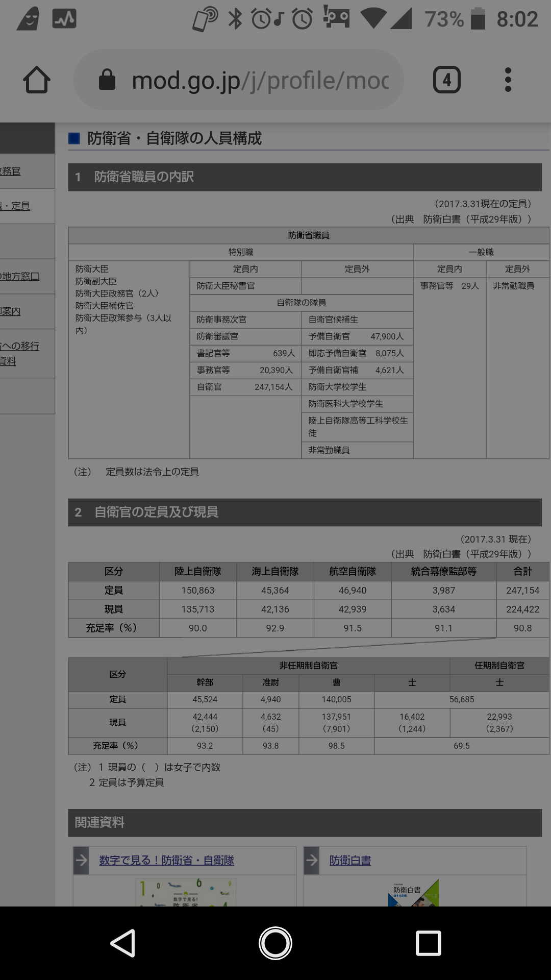551x980 pixels.
Task: Open the sidebar 地方窓口 link
Action: click(x=19, y=276)
